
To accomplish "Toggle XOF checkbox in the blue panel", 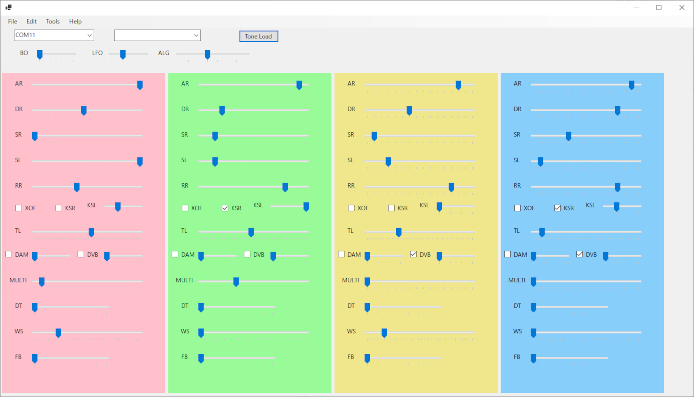I will click(517, 208).
